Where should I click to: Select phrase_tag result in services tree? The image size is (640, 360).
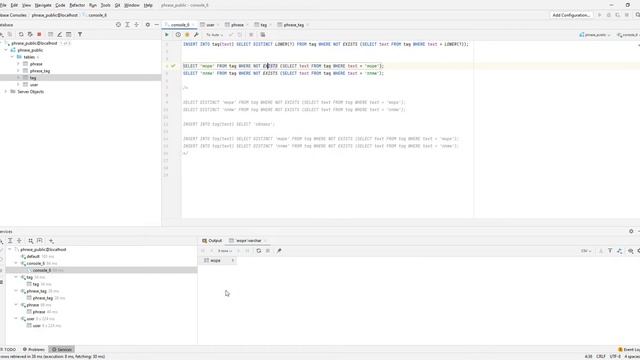coord(42,298)
